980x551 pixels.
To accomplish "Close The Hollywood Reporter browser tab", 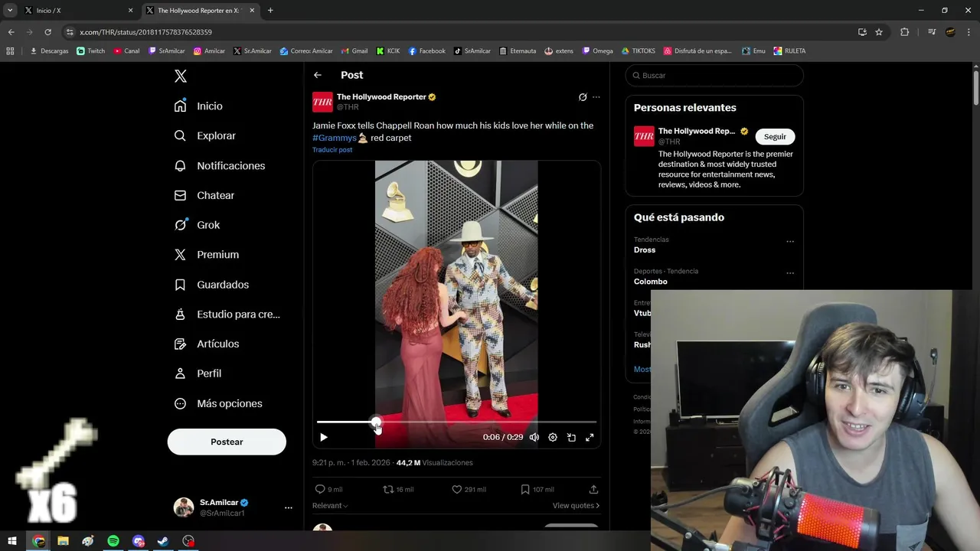I will (252, 11).
